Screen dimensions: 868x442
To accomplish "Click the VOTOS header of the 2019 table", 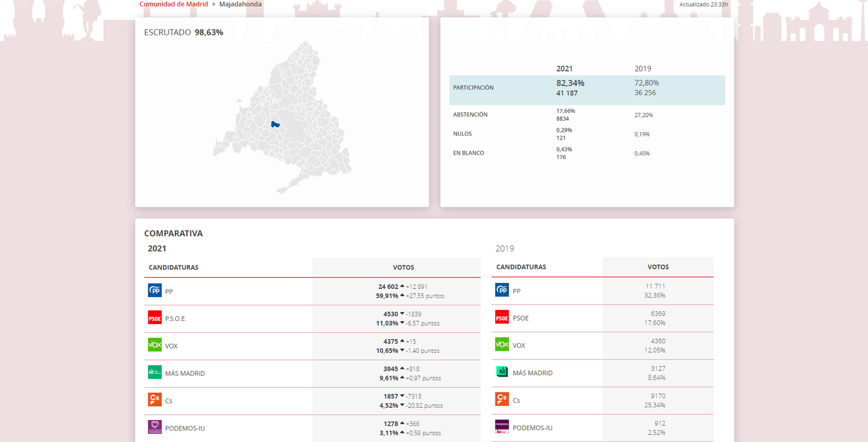I will 658,267.
